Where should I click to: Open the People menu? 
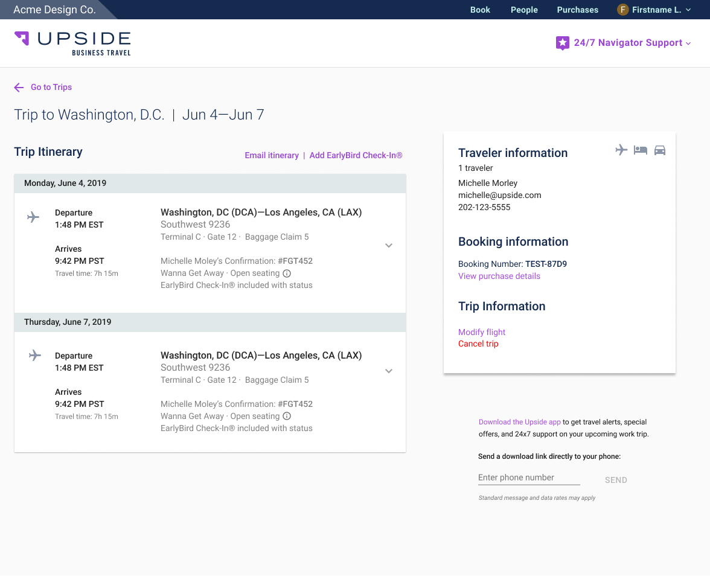[x=524, y=10]
